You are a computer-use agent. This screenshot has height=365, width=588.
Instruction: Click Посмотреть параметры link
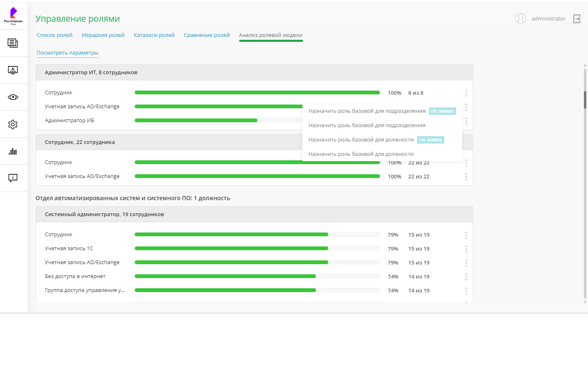(x=68, y=53)
